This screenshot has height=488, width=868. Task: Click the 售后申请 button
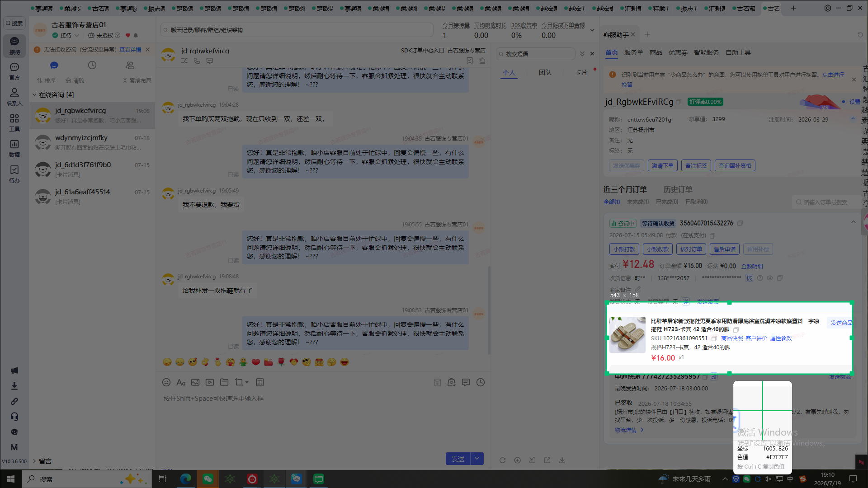[x=724, y=249]
